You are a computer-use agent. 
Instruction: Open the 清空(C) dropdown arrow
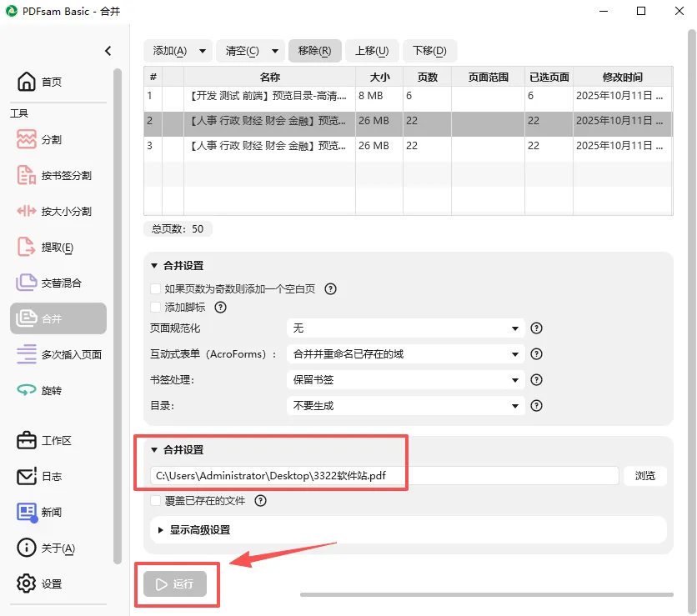pyautogui.click(x=275, y=51)
